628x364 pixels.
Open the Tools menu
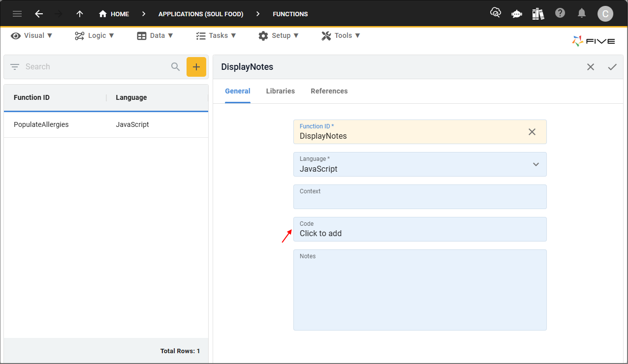[341, 35]
